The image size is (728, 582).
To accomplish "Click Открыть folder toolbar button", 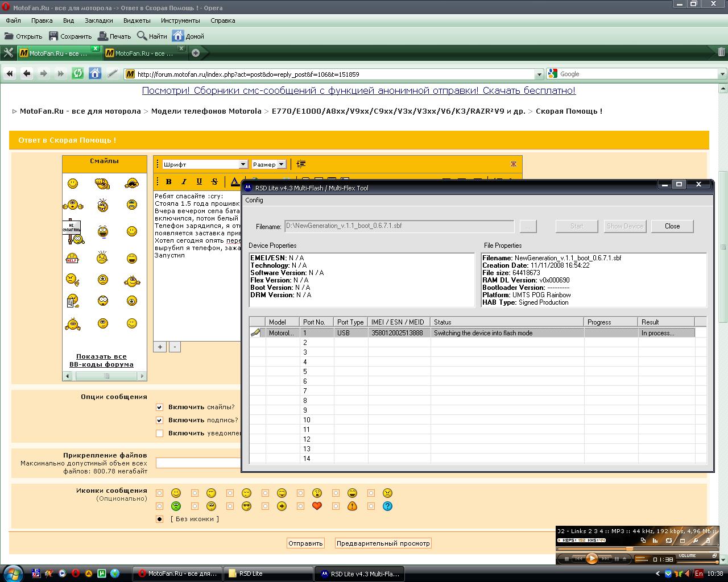I will point(23,36).
